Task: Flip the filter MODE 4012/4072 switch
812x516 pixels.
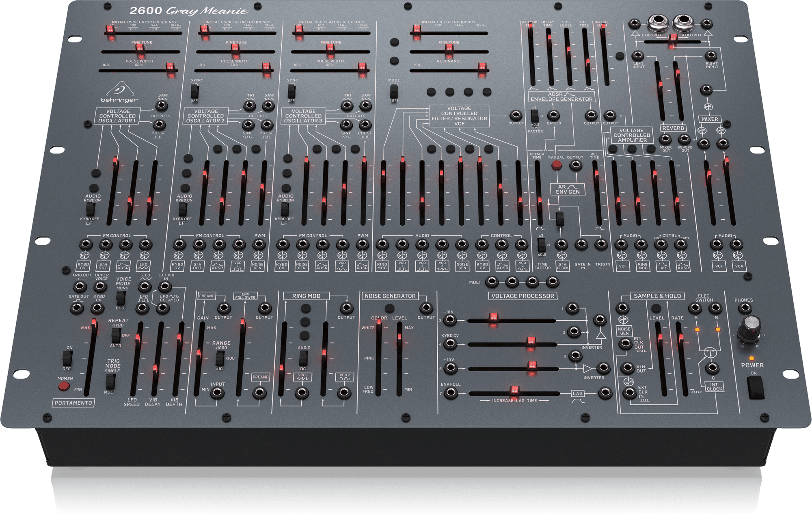Action: click(393, 91)
